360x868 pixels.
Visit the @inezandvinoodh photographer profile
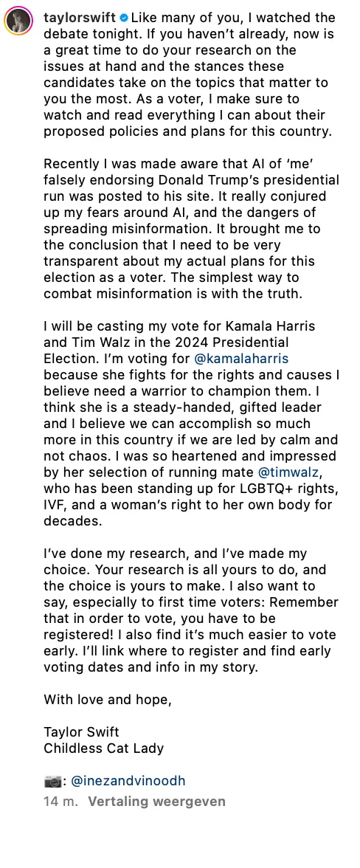coord(128,781)
